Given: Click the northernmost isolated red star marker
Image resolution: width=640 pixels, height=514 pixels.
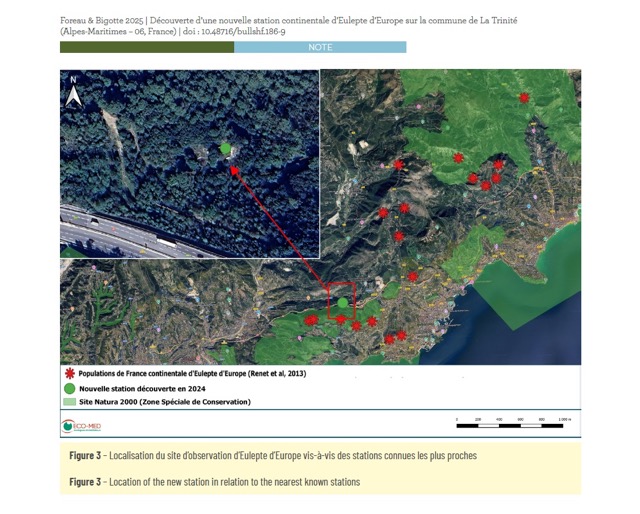Looking at the screenshot, I should tap(524, 98).
